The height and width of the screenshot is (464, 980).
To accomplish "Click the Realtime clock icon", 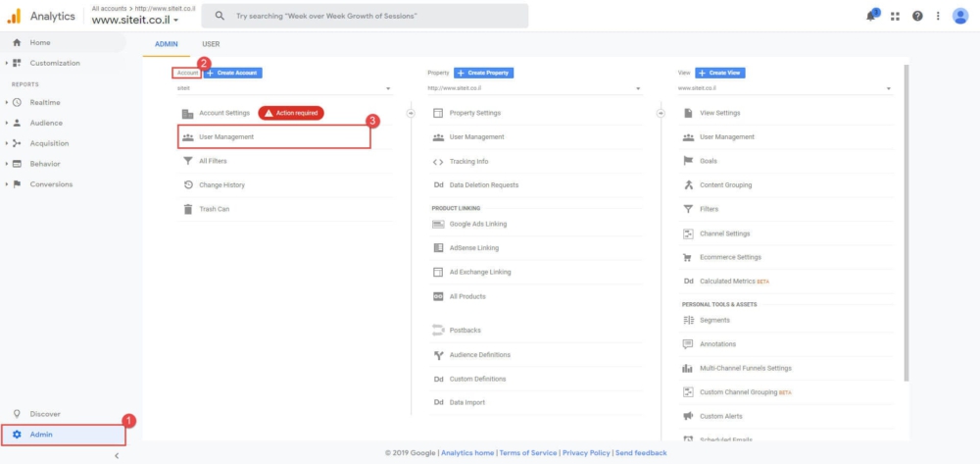I will click(17, 103).
